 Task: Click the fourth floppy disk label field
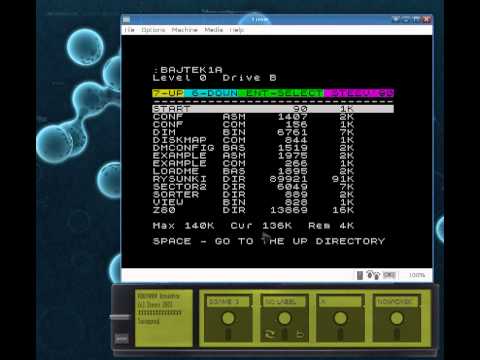pyautogui.click(x=397, y=302)
